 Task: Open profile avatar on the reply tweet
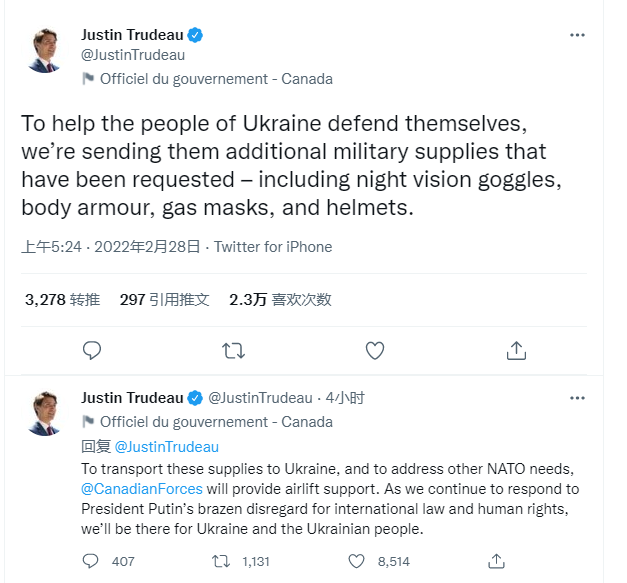43,413
